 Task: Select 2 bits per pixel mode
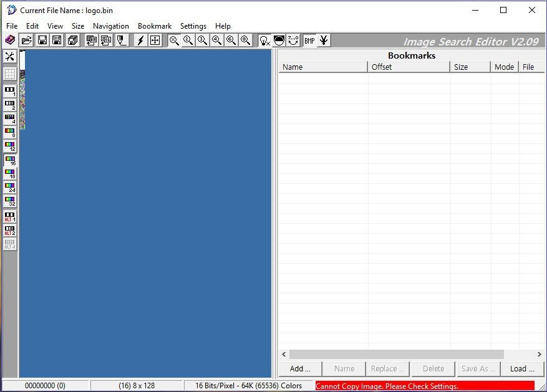(x=10, y=105)
